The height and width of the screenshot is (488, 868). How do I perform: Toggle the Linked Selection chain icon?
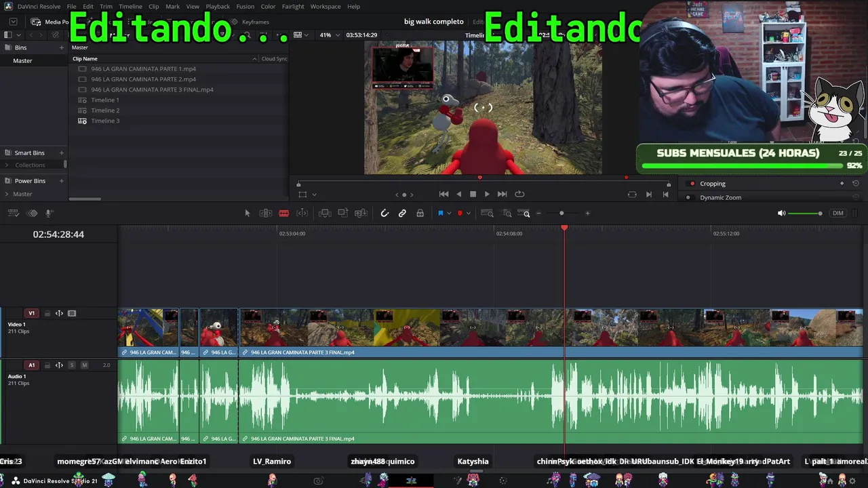[x=402, y=213]
